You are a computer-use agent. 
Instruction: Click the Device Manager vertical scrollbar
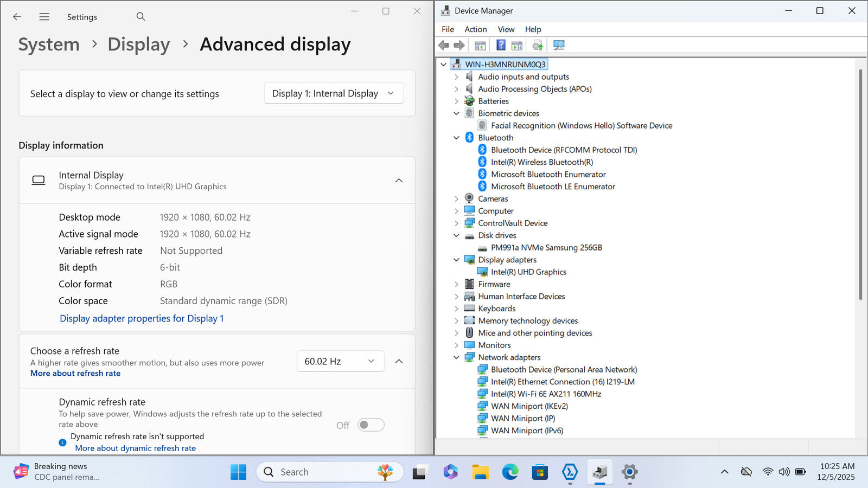(860, 184)
